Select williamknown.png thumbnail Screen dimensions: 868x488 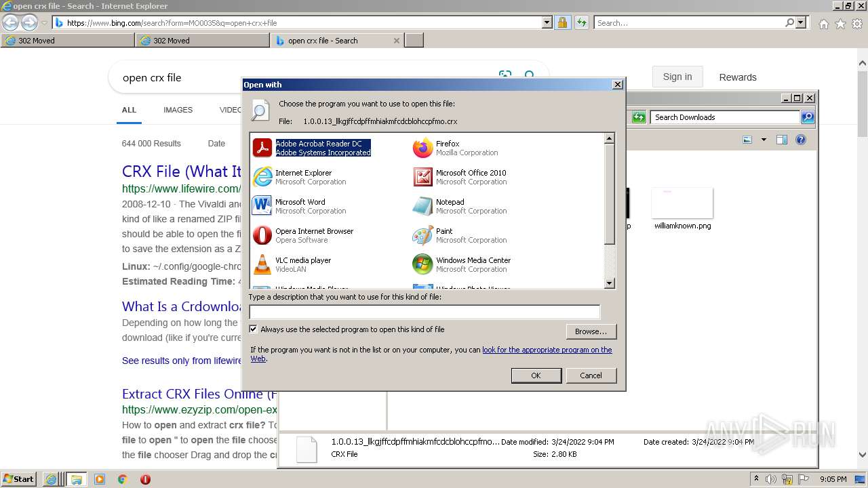click(x=682, y=203)
